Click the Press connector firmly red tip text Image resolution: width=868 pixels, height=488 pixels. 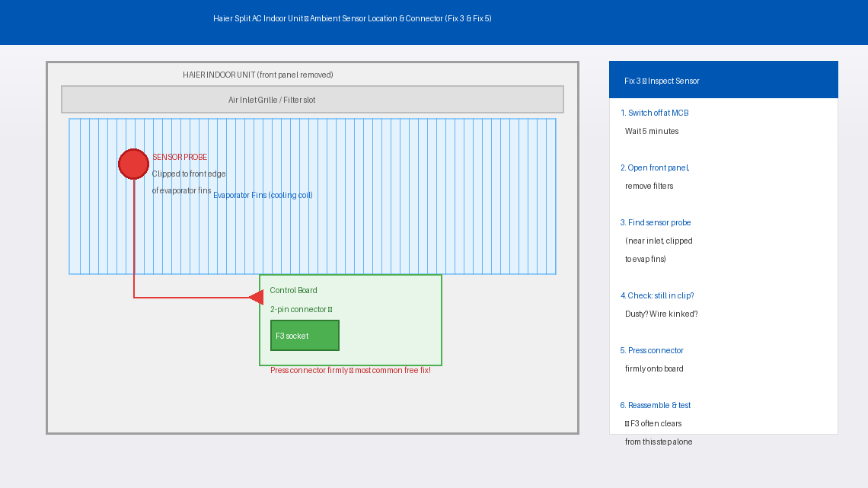click(350, 370)
